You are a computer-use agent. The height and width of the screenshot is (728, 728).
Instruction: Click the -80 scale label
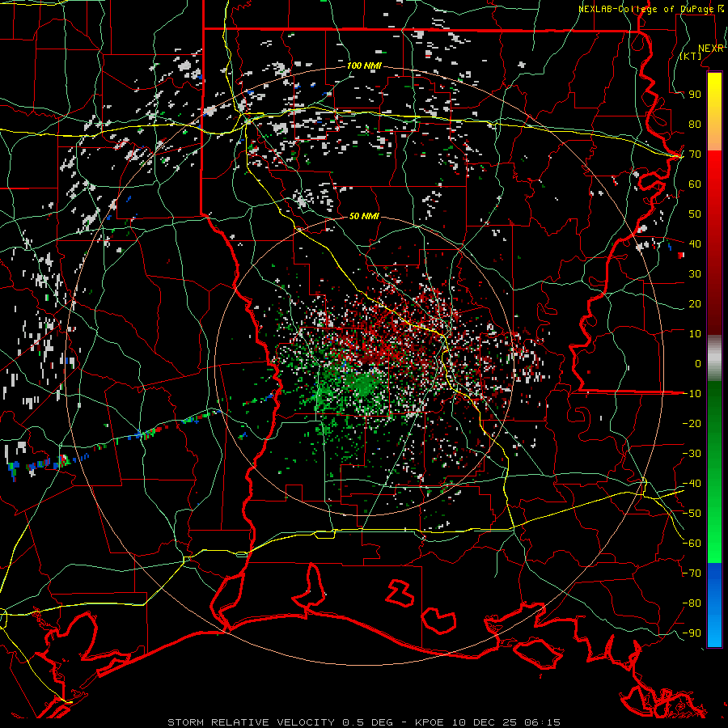pyautogui.click(x=692, y=603)
